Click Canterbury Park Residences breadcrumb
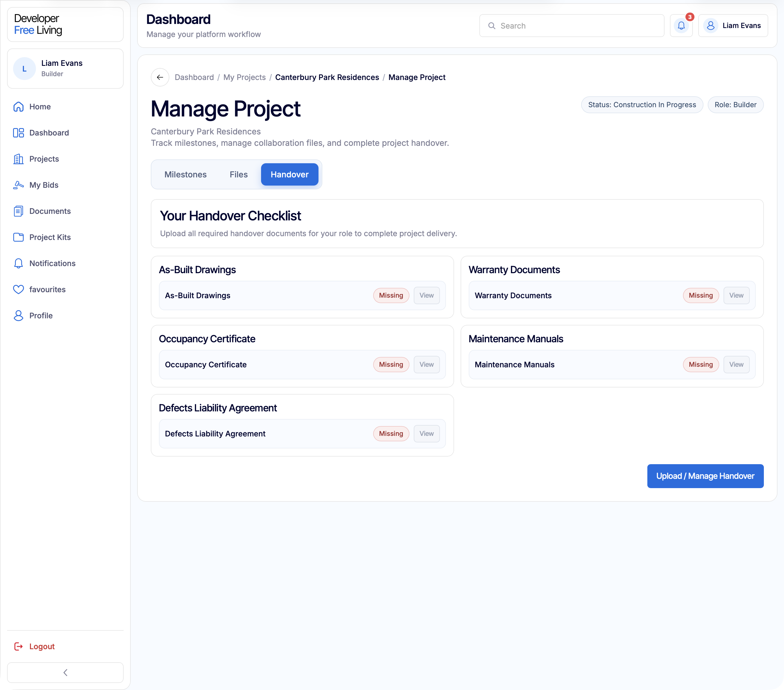 pos(327,78)
